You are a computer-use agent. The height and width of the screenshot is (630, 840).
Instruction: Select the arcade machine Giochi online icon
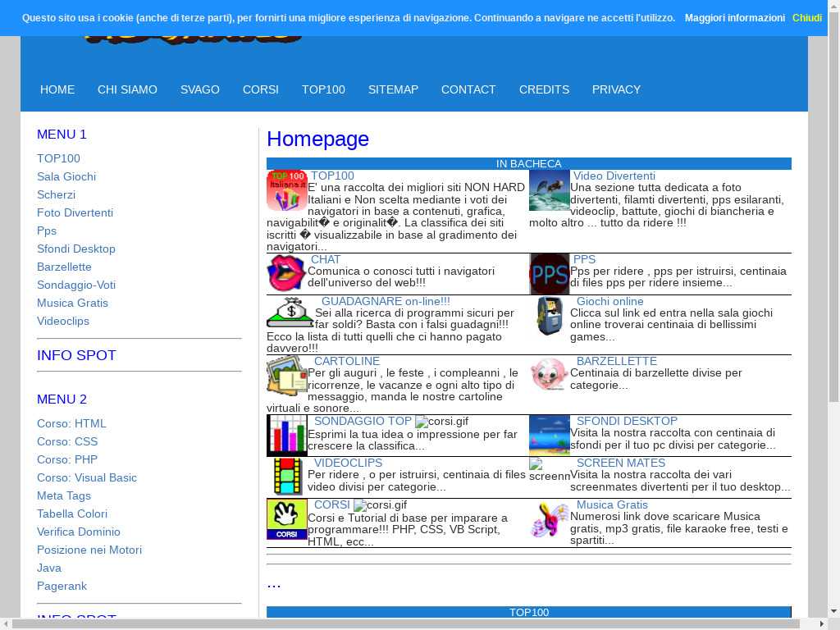click(549, 316)
